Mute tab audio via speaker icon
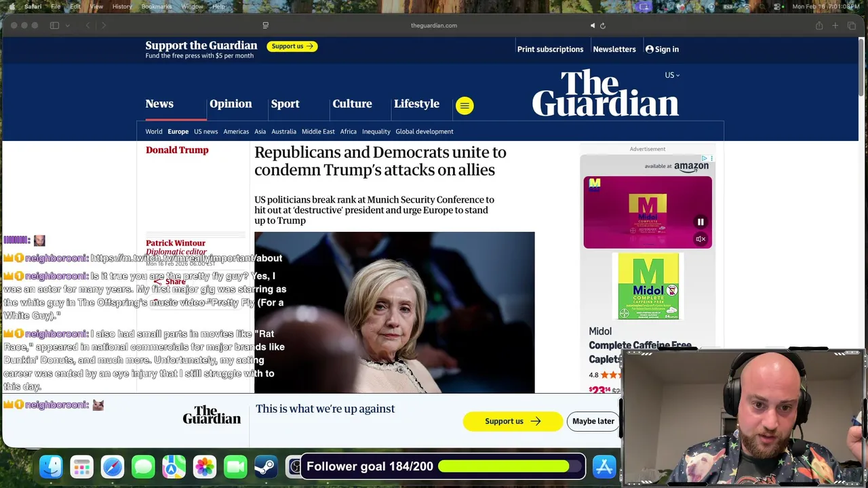Screen dimensions: 868x488 click(592, 26)
